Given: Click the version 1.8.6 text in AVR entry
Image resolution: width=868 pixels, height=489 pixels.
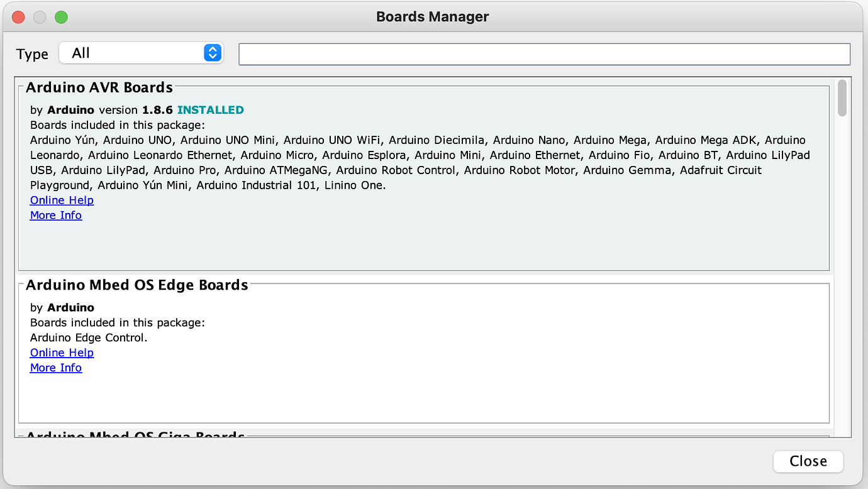Looking at the screenshot, I should pos(135,110).
